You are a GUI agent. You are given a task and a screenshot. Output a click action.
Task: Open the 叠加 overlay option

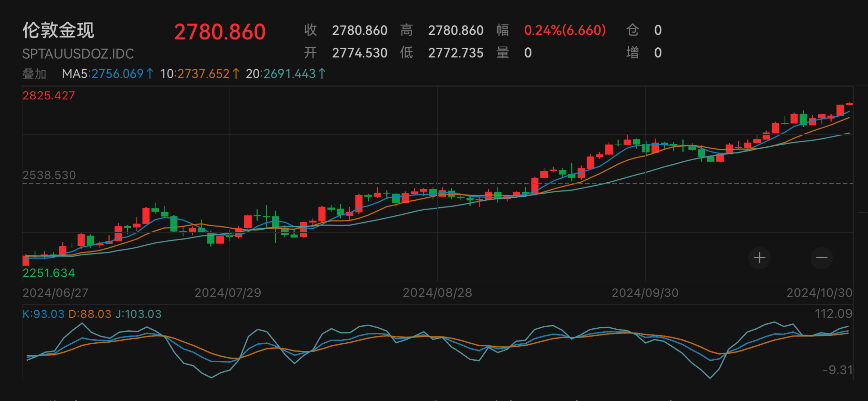(x=34, y=74)
